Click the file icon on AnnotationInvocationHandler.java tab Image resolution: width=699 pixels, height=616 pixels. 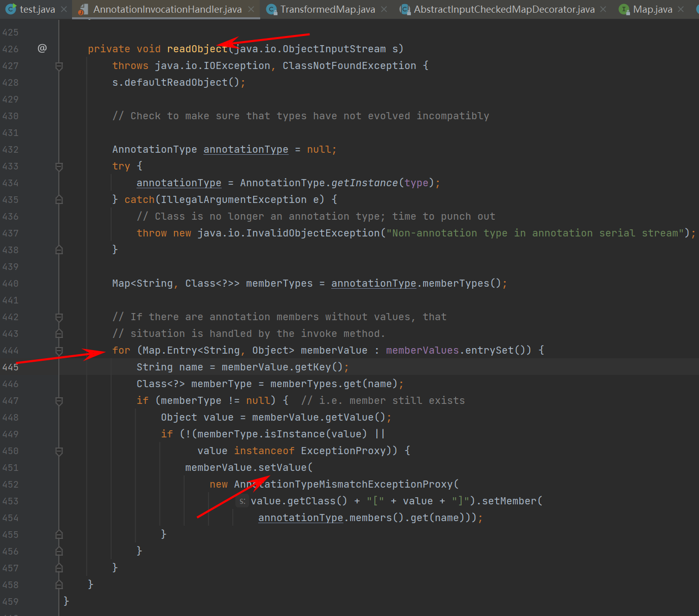[83, 9]
